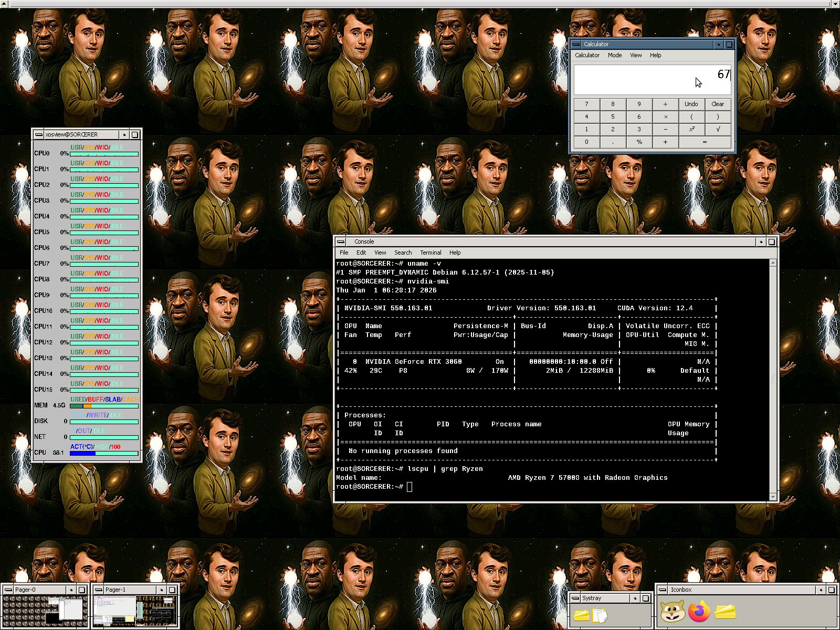Switch desktop via Pager-0 thumbnail
The height and width of the screenshot is (630, 840).
45,611
